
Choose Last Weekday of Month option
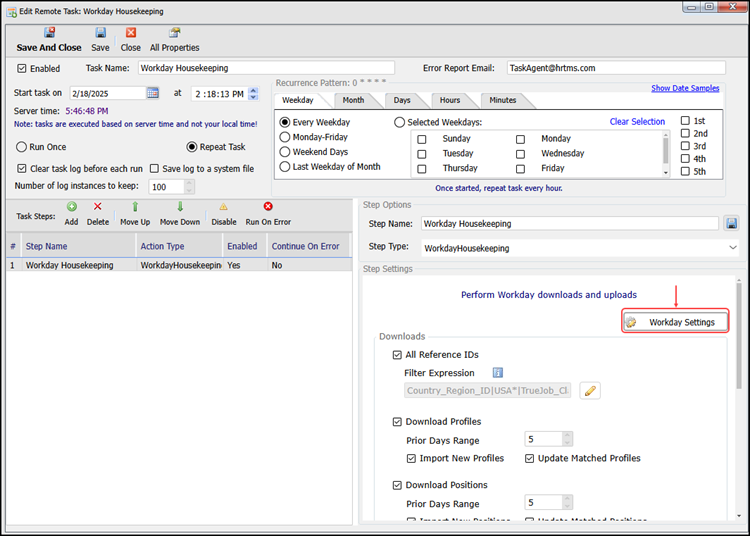tap(285, 166)
